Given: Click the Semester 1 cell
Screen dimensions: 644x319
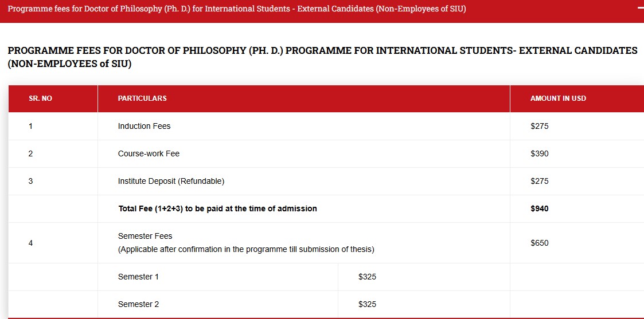Looking at the screenshot, I should coord(138,277).
